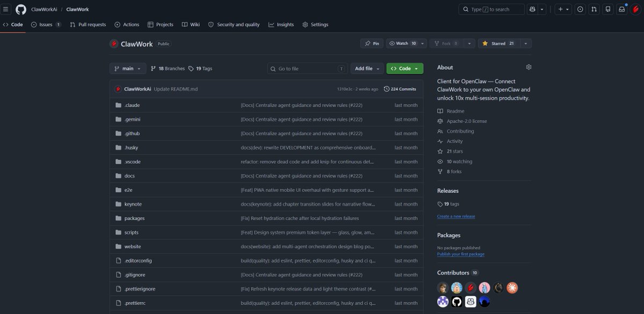The image size is (644, 314).
Task: Click the folder icon beside e2e
Action: 119,190
